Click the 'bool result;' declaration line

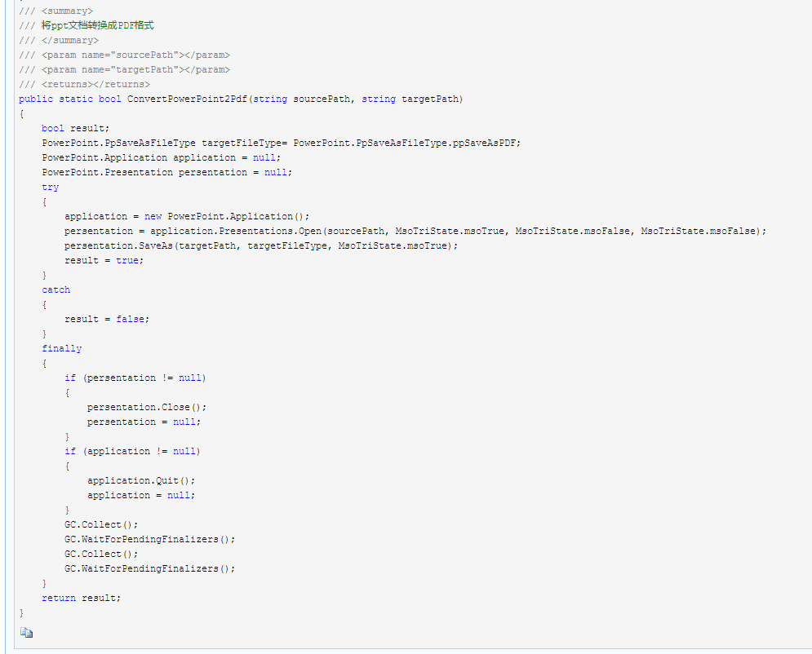(76, 128)
